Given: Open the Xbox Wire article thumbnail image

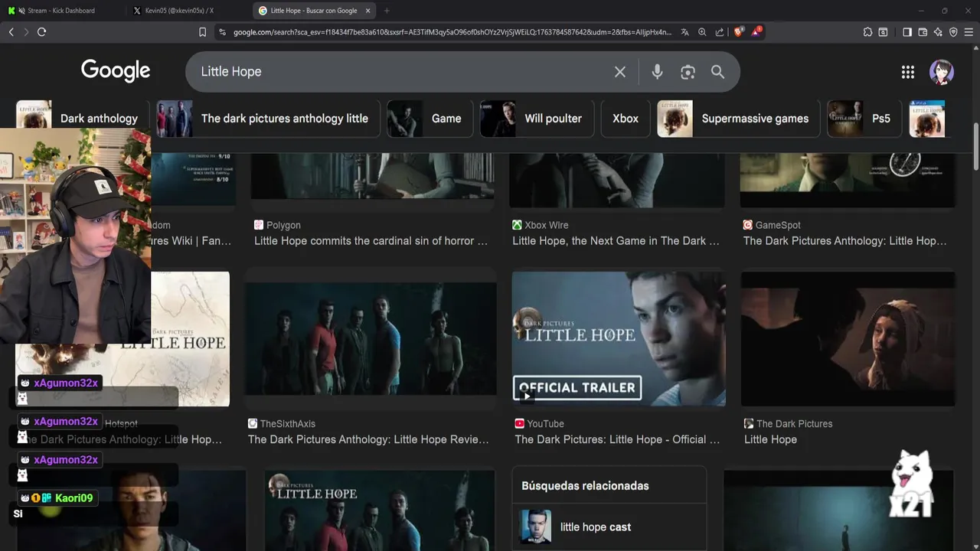Looking at the screenshot, I should point(617,181).
